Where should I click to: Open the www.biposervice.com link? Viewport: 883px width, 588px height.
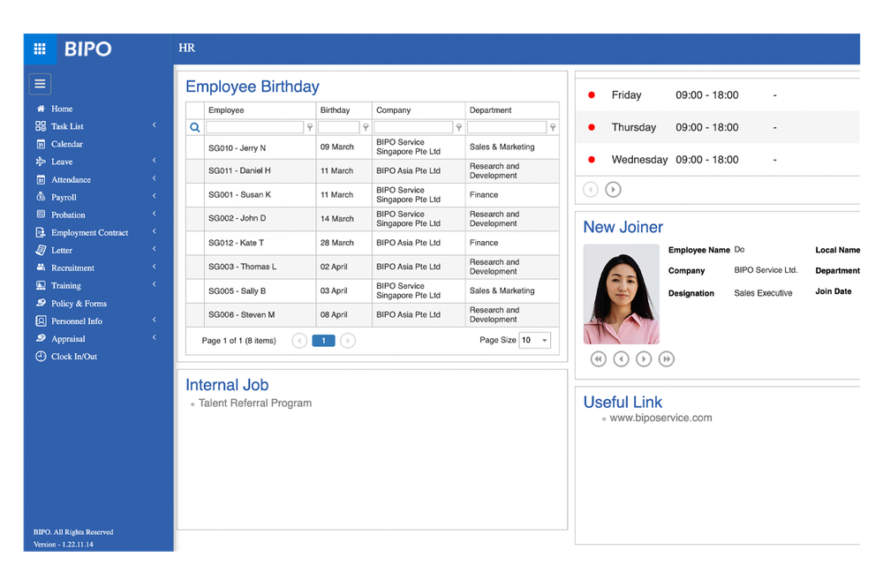pos(660,418)
